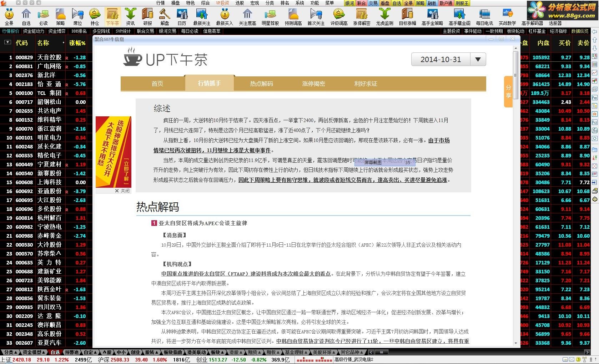
Task: Open the 首次关注 toolbar icon
Action: [316, 17]
